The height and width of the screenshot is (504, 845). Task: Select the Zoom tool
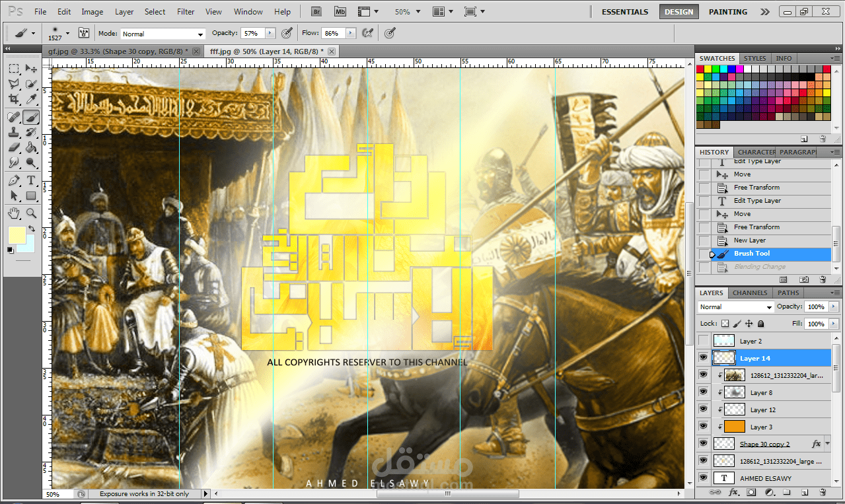click(x=31, y=213)
